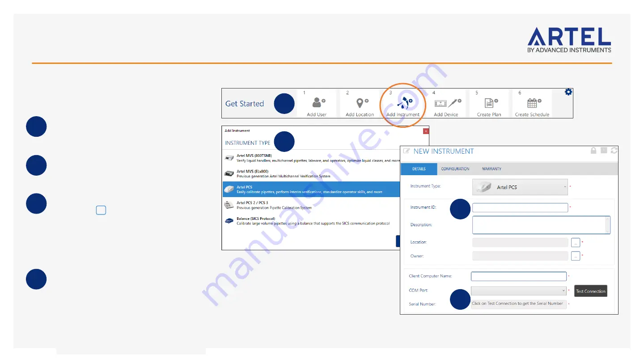Click the lock icon in New Instrument
Image resolution: width=644 pixels, height=362 pixels.
(593, 151)
